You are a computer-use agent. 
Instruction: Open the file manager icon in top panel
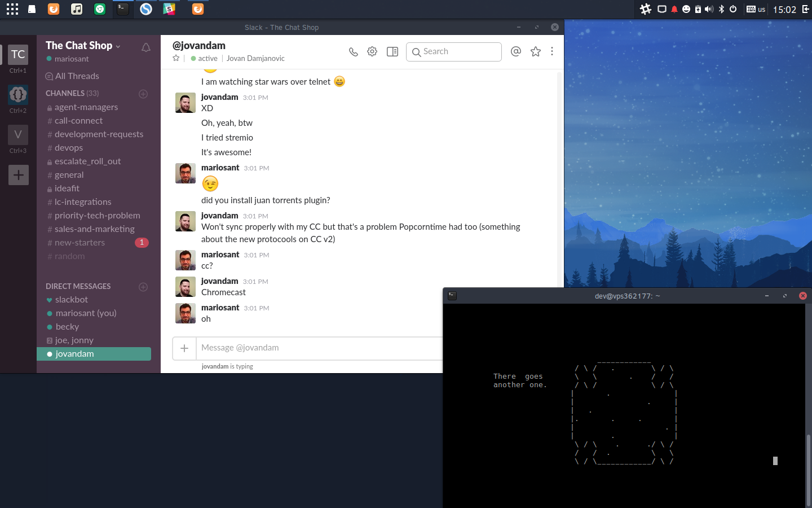32,9
